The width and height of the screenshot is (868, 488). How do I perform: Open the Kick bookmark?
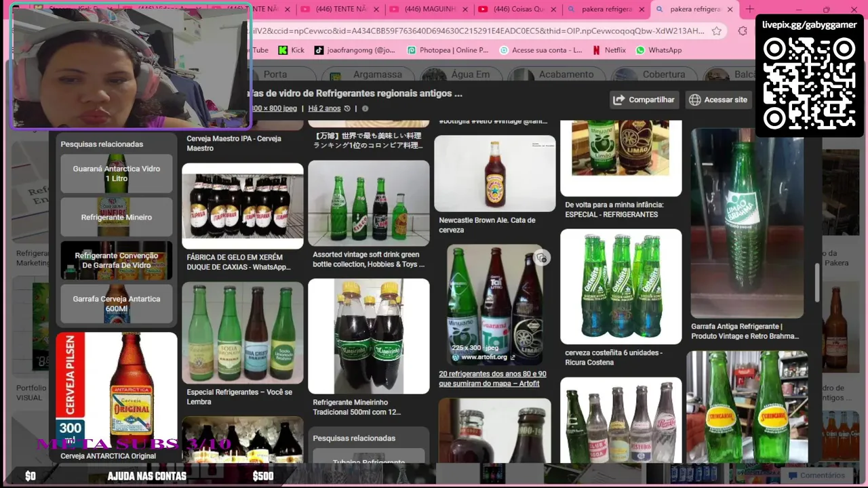coord(290,50)
